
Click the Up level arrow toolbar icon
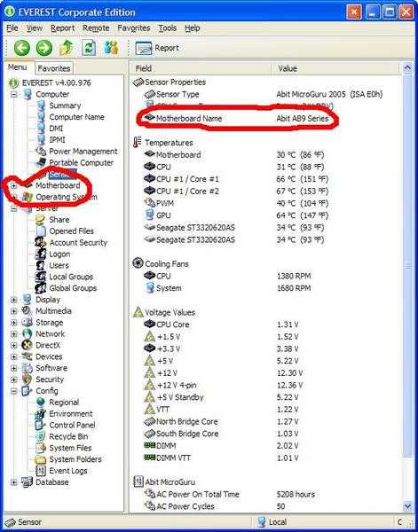67,48
